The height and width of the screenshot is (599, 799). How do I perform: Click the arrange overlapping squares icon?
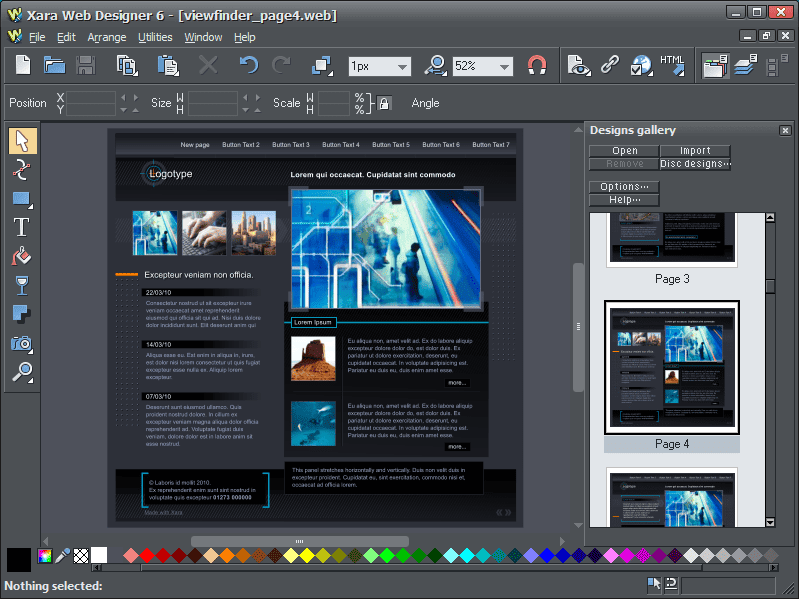[x=322, y=66]
